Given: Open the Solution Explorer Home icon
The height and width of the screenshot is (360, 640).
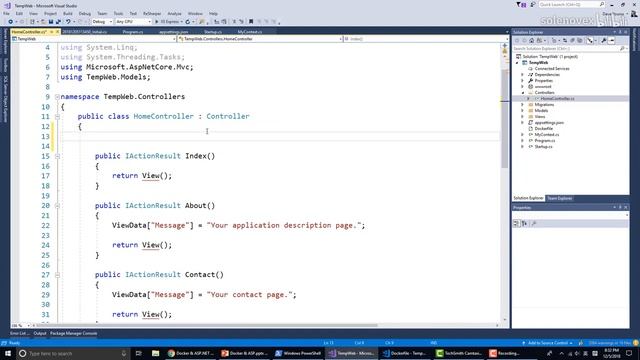Looking at the screenshot, I should tap(531, 40).
